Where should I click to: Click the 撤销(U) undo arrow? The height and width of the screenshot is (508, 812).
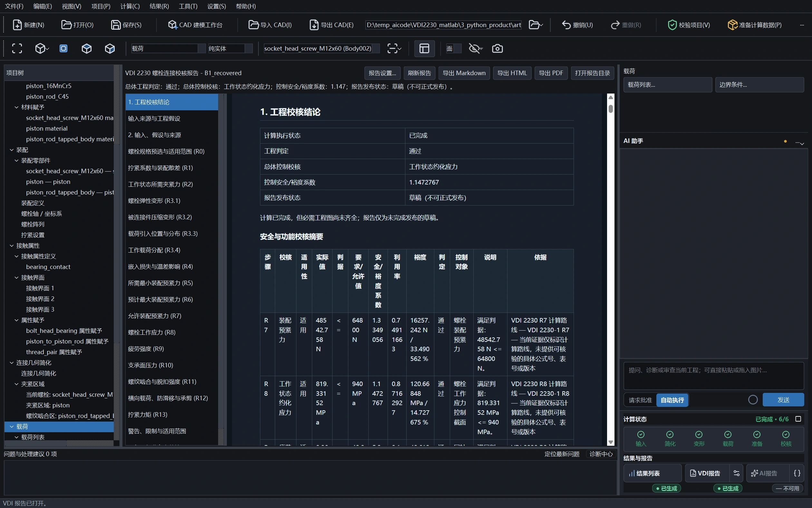point(566,25)
